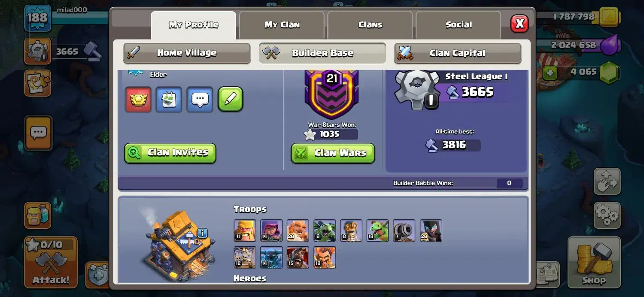
Task: Select the Raged Barbarian troop icon
Action: click(x=245, y=230)
